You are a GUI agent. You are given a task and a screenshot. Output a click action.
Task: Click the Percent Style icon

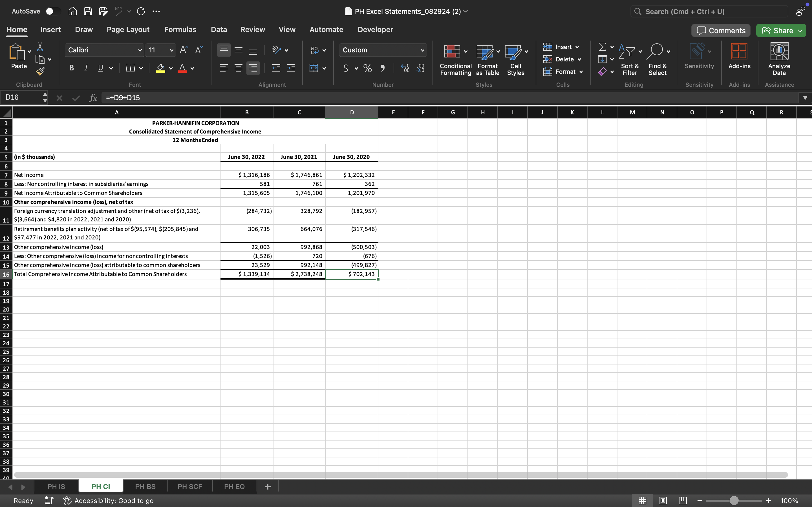pyautogui.click(x=367, y=68)
